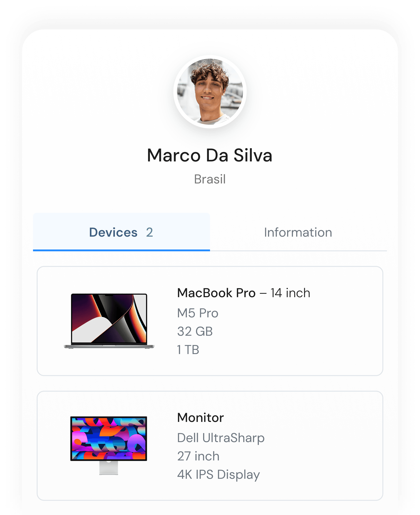Select the Marco Da Silva name heading
Screen dimensions: 420x515
click(x=210, y=155)
